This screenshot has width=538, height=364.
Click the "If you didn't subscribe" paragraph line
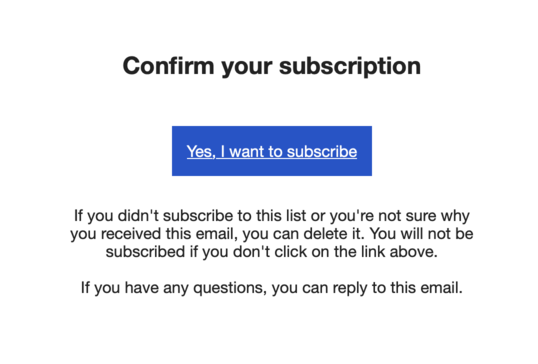pos(272,216)
